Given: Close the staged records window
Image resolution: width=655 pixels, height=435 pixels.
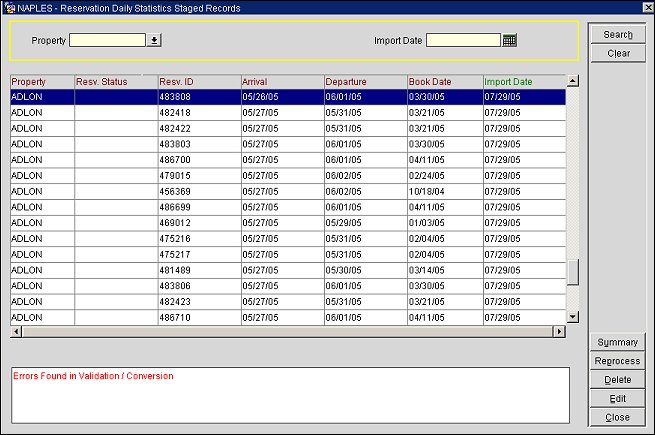Looking at the screenshot, I should coord(617,417).
